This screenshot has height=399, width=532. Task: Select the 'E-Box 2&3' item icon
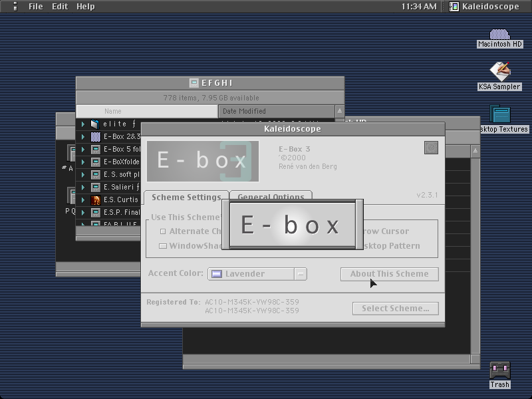(x=95, y=137)
